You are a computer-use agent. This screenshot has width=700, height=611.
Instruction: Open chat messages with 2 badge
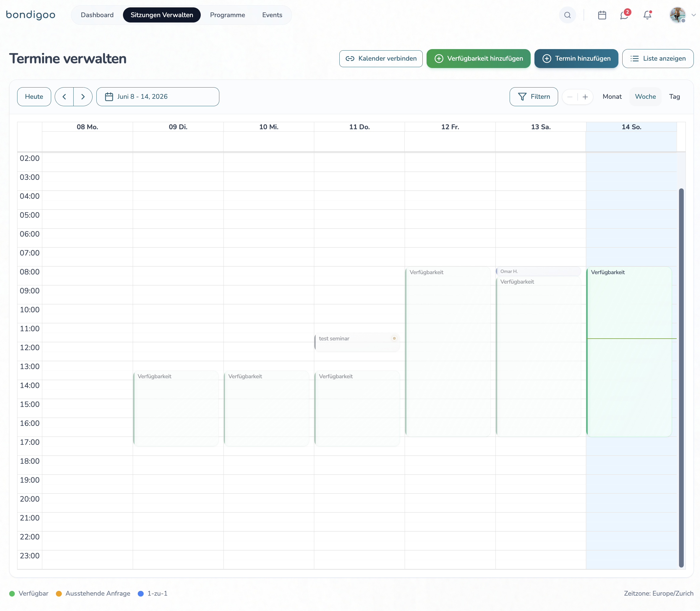625,15
